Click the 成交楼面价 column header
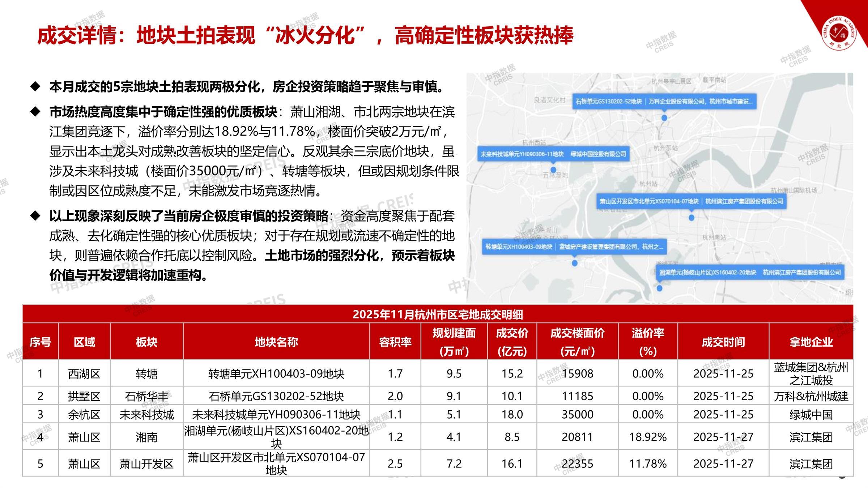868x488 pixels. (x=577, y=342)
